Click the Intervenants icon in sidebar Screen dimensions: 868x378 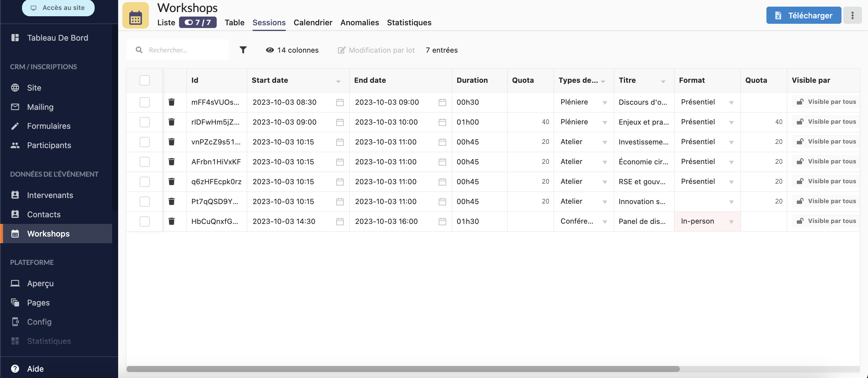(15, 194)
